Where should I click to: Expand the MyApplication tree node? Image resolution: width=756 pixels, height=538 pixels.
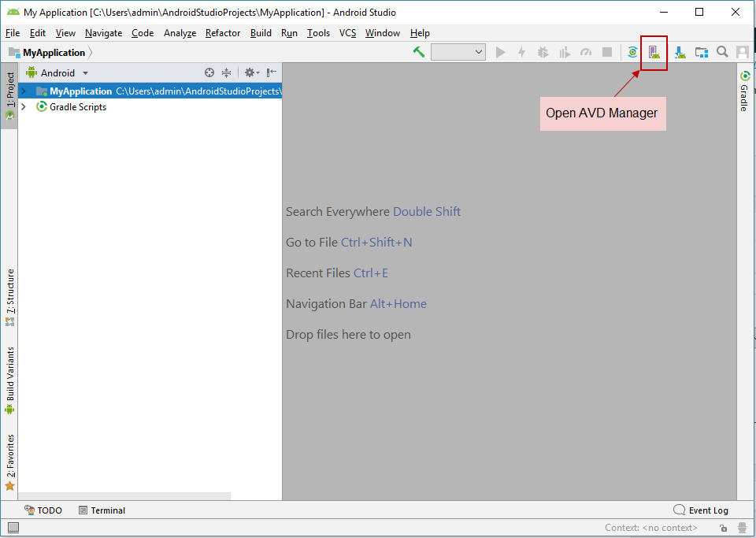coord(23,91)
